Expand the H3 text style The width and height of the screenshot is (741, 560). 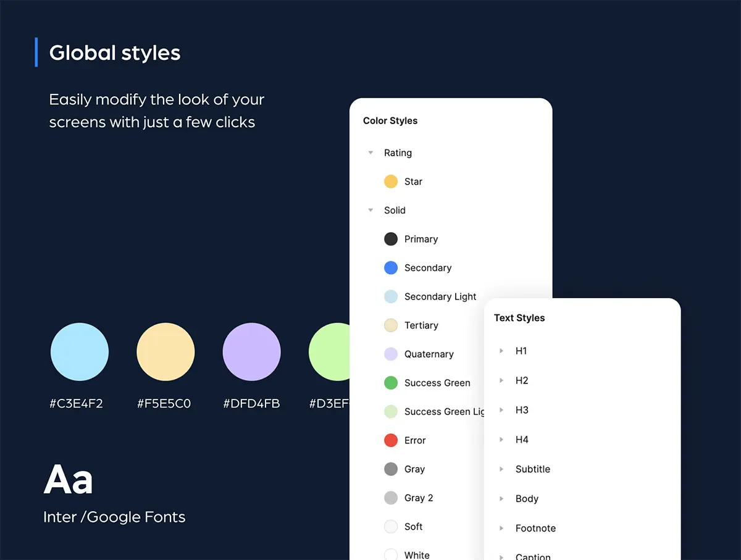501,410
